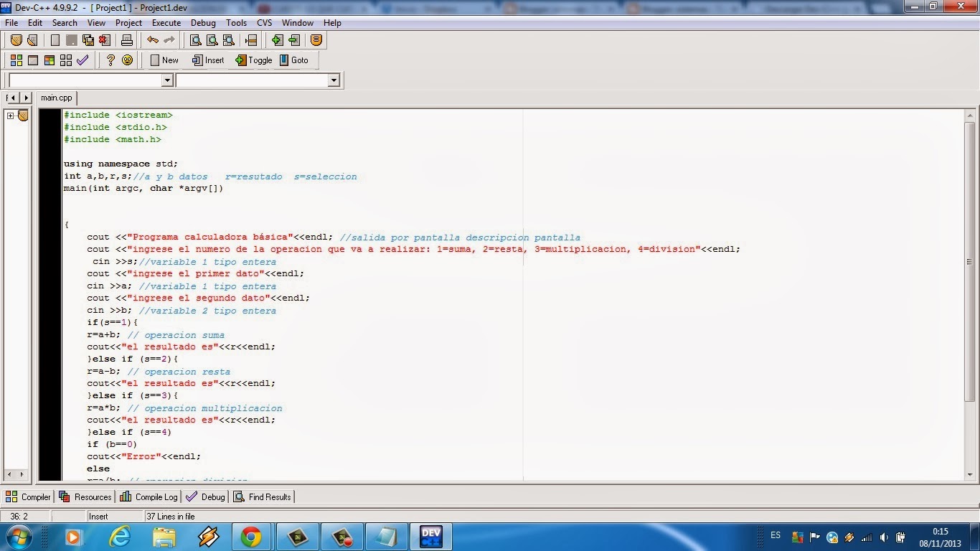Click the editor vertical scrollbar down arrow

coord(970,474)
